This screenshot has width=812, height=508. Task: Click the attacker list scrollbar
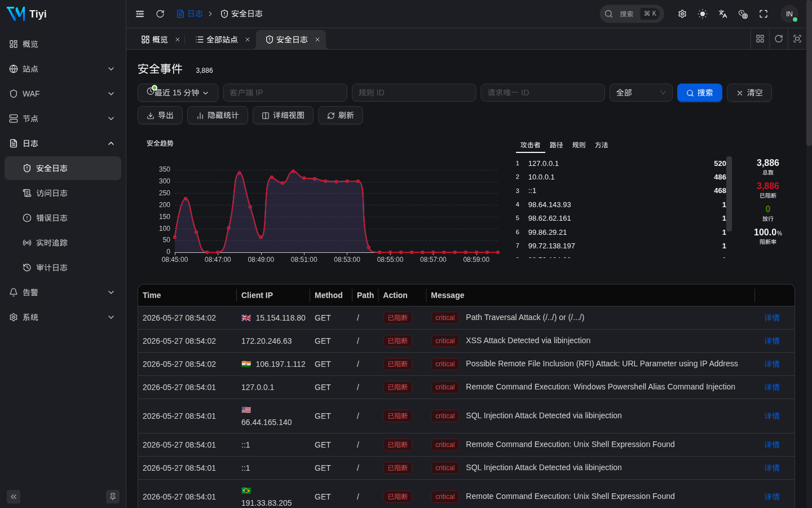[x=729, y=194]
